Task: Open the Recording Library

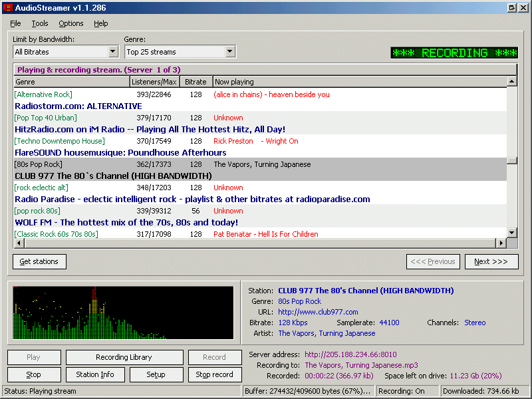Action: (124, 357)
